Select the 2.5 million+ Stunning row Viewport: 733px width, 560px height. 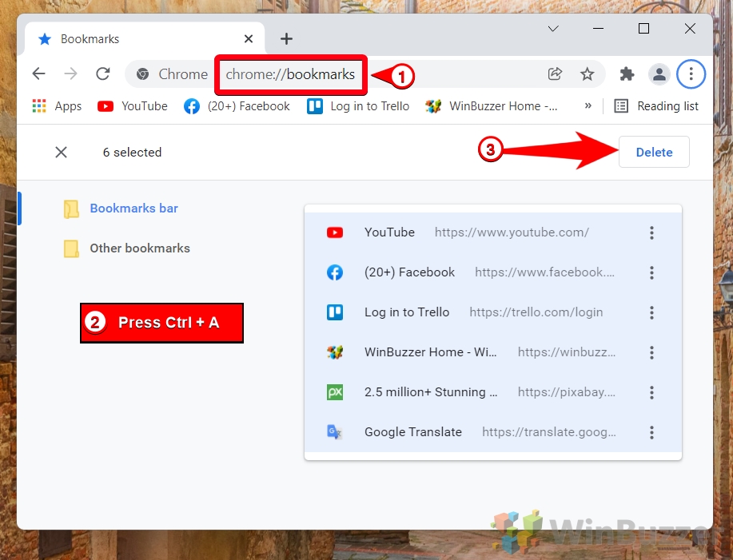click(x=493, y=392)
